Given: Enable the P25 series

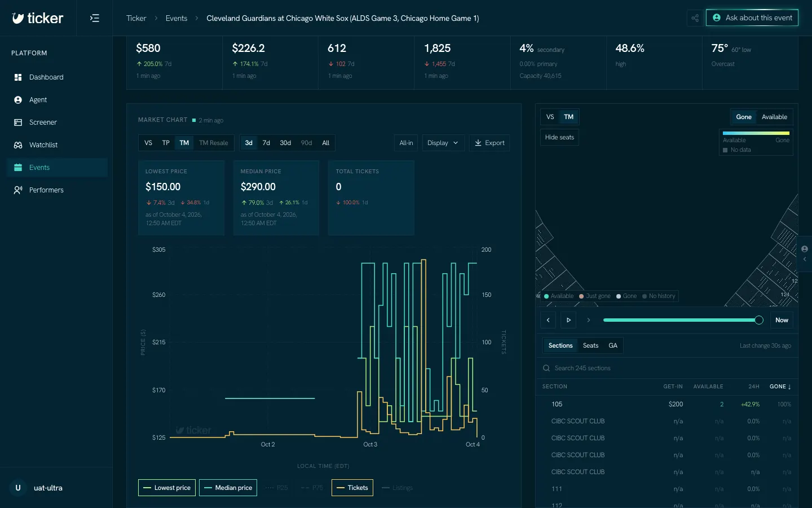Looking at the screenshot, I should (x=277, y=488).
